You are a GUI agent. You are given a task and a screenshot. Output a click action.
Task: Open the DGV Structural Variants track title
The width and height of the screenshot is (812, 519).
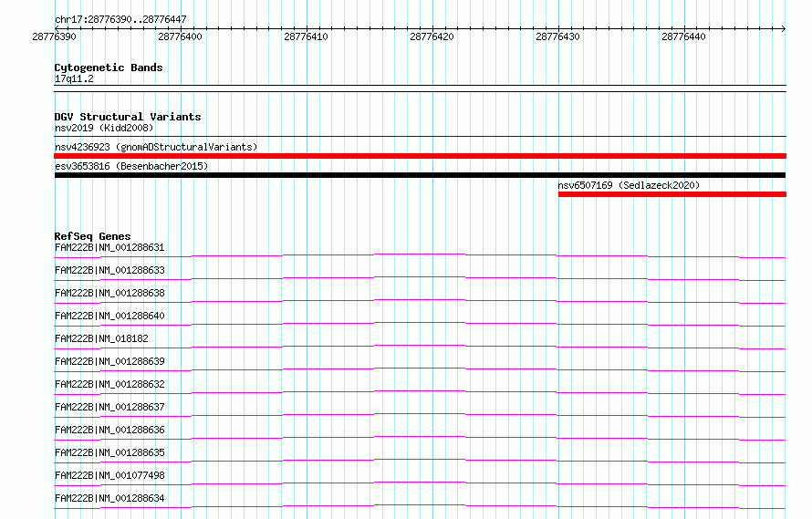point(128,117)
